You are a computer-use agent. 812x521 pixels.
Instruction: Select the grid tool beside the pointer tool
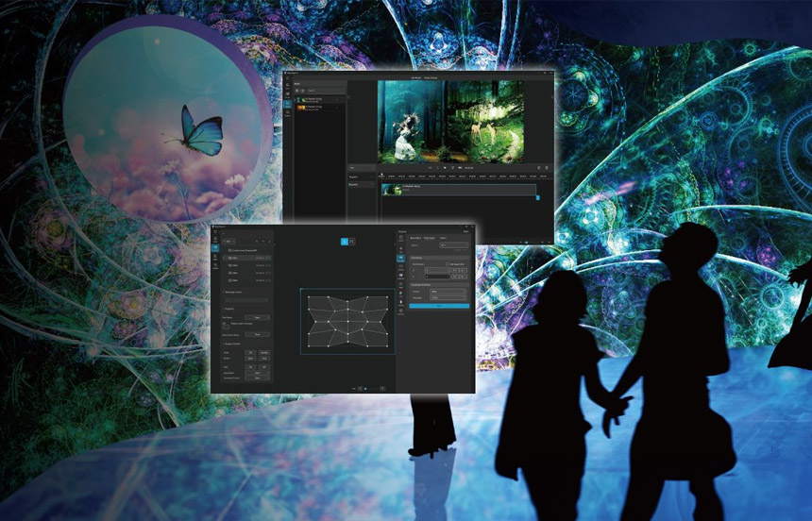351,243
